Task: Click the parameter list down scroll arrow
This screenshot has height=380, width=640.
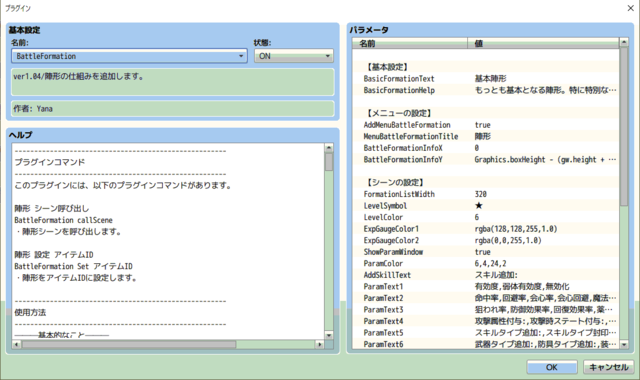Action: pos(624,344)
